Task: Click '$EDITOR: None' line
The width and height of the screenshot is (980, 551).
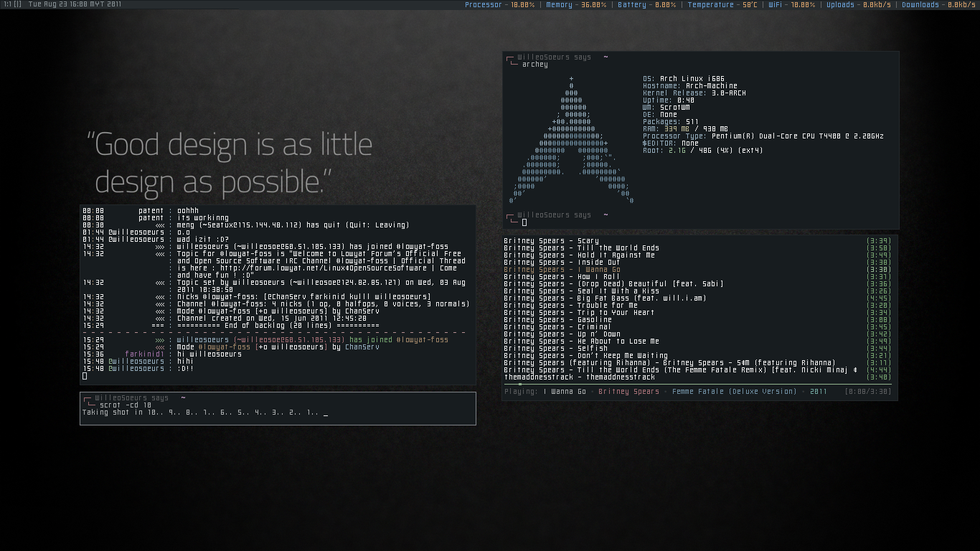Action: tap(671, 143)
